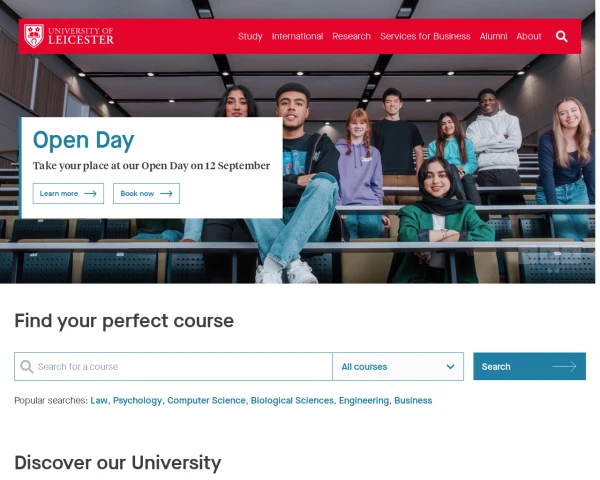Click the 12 September Open Day sentence
The image size is (600, 480).
click(x=152, y=166)
